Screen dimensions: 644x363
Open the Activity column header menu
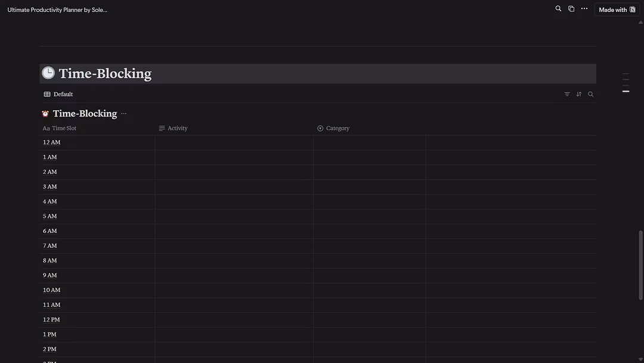pyautogui.click(x=177, y=128)
